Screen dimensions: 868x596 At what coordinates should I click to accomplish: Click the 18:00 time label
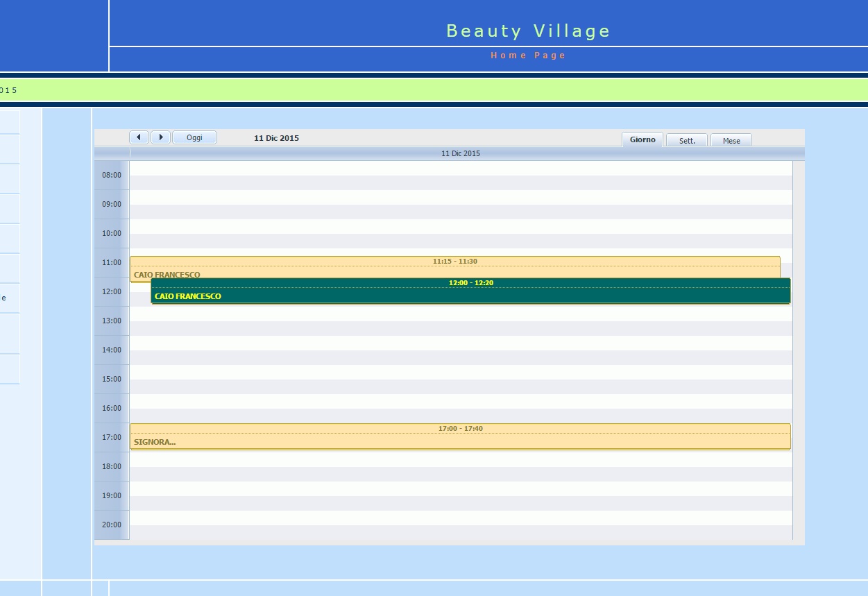[112, 466]
